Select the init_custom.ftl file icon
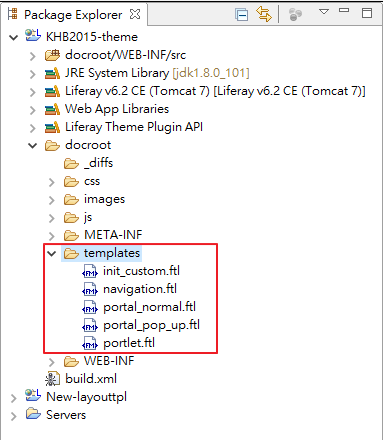 pyautogui.click(x=90, y=272)
